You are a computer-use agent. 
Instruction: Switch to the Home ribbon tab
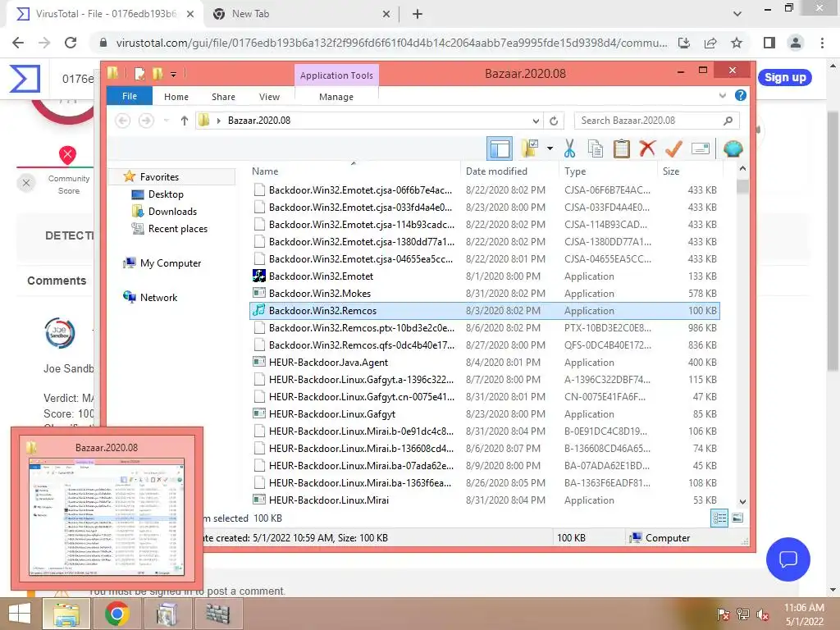tap(176, 97)
